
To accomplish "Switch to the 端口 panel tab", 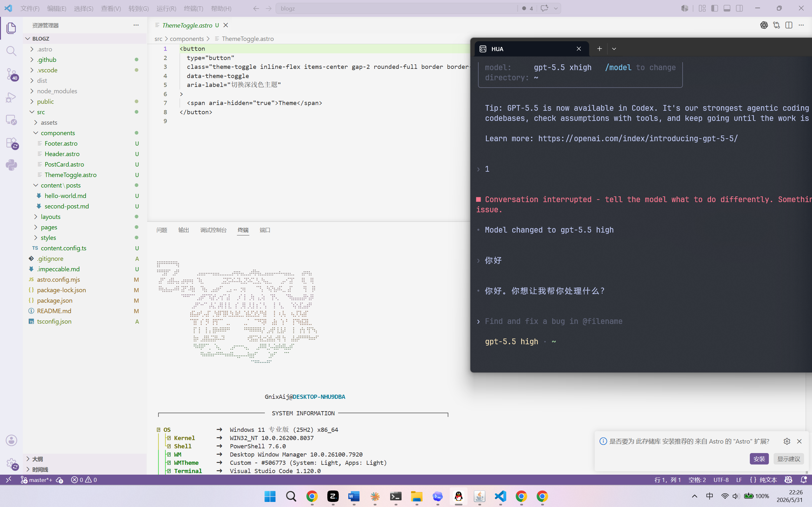I will pyautogui.click(x=265, y=230).
